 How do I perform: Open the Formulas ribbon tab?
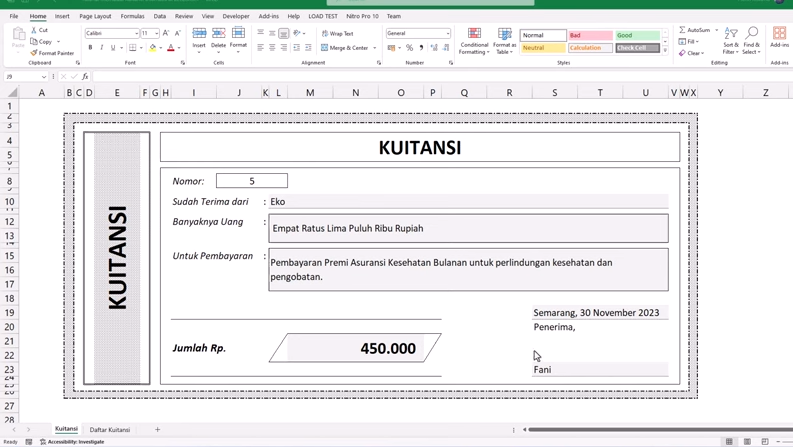[x=133, y=16]
